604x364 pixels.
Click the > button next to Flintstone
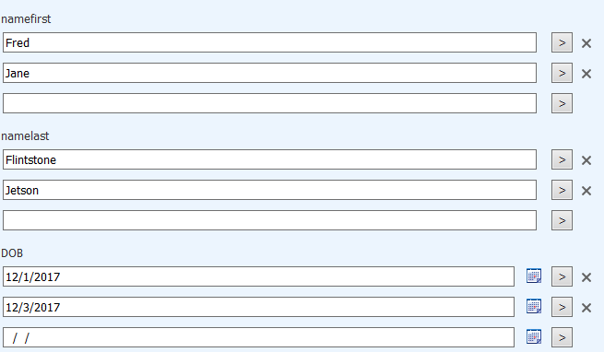coord(562,159)
